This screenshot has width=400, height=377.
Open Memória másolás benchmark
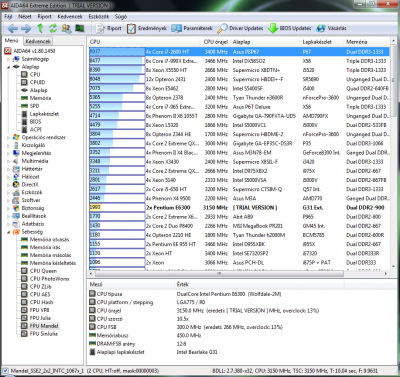(46, 255)
